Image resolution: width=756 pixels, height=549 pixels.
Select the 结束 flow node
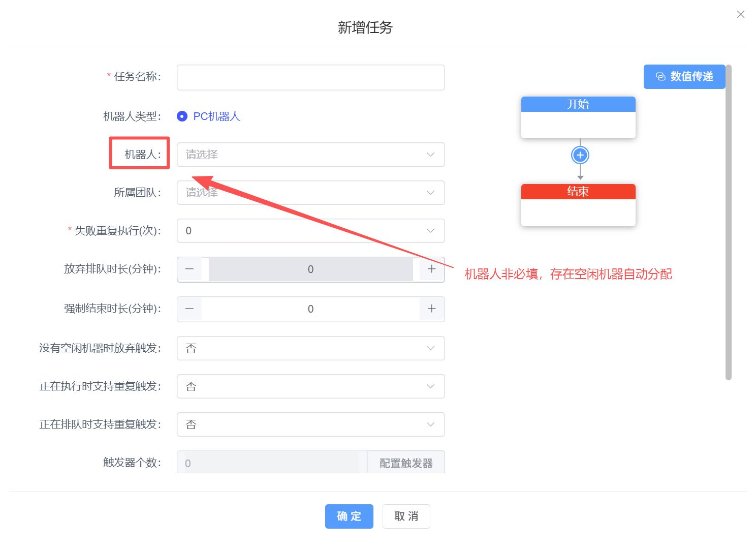578,205
